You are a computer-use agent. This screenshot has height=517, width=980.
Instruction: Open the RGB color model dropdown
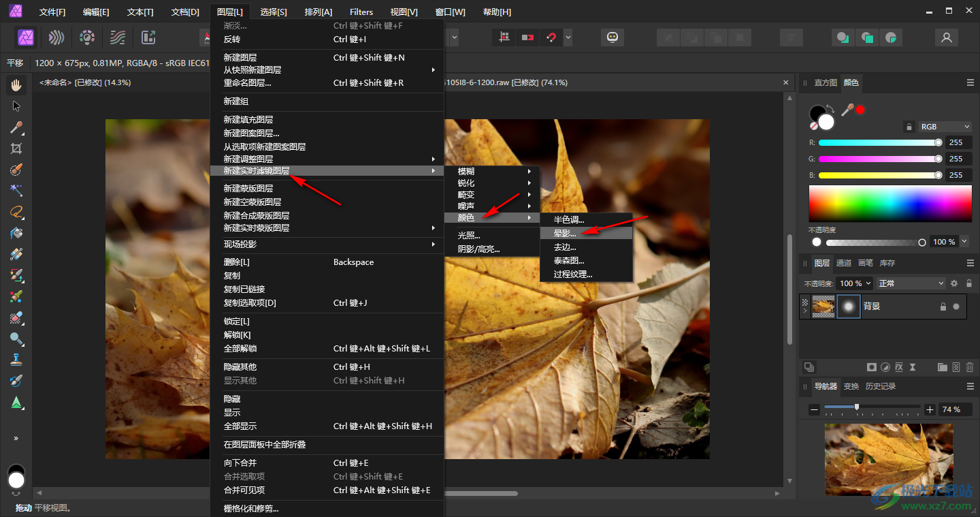[x=945, y=127]
